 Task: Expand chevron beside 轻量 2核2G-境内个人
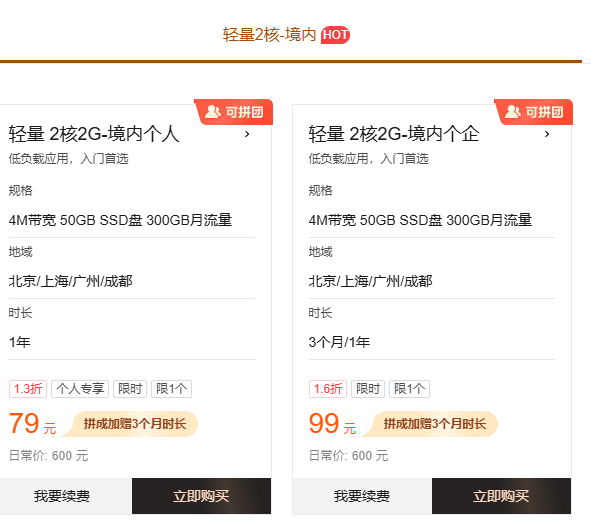pyautogui.click(x=247, y=134)
